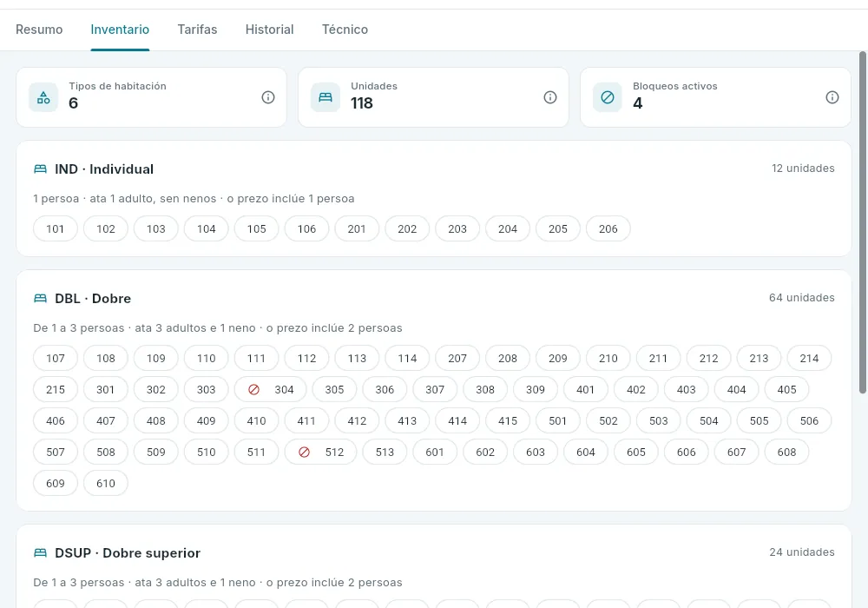
Task: Select blocked room 304
Action: tap(270, 390)
